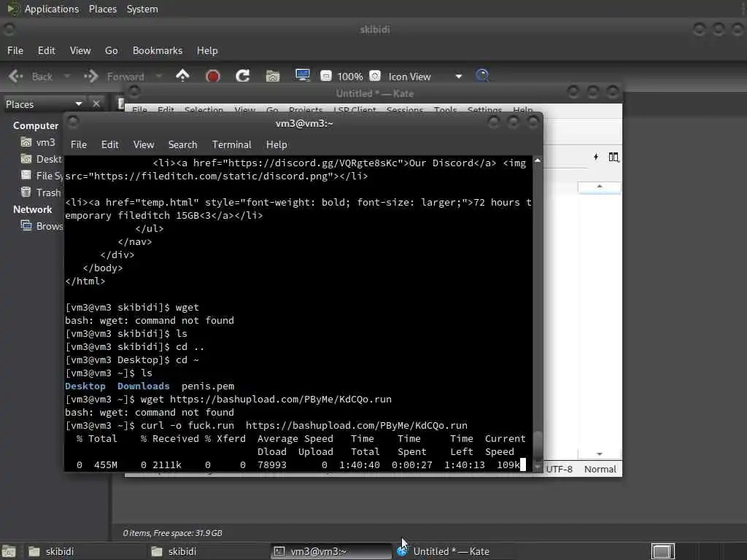Select File System in Places sidebar
Viewport: 747px width, 560px height.
42,176
